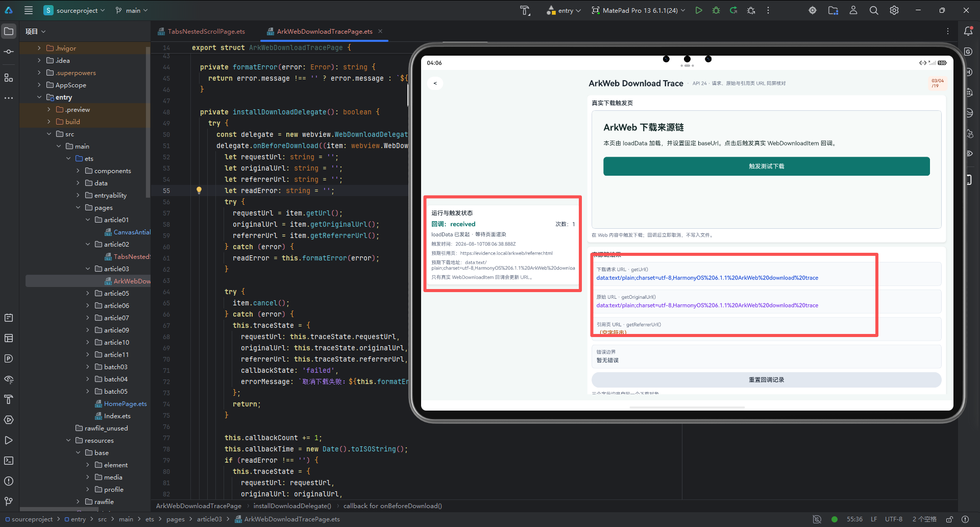Click ArkWebDownloadTracePage in the editor breadcrumb

tap(199, 506)
